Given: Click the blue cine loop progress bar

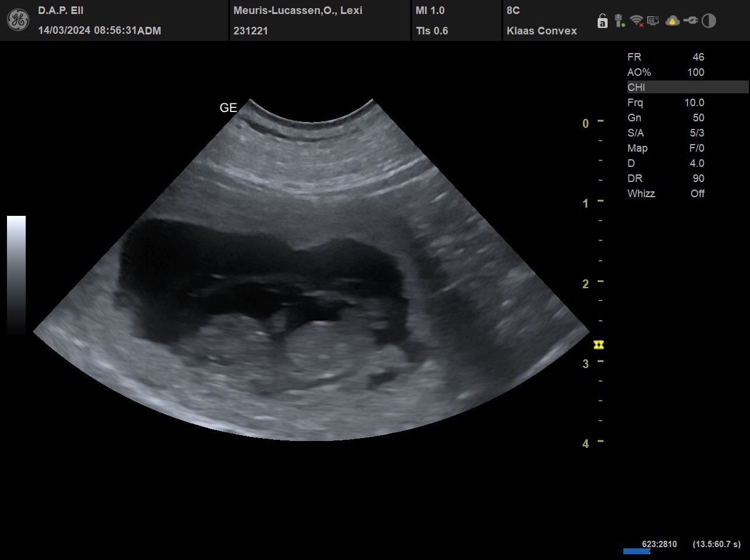Looking at the screenshot, I should click(636, 551).
